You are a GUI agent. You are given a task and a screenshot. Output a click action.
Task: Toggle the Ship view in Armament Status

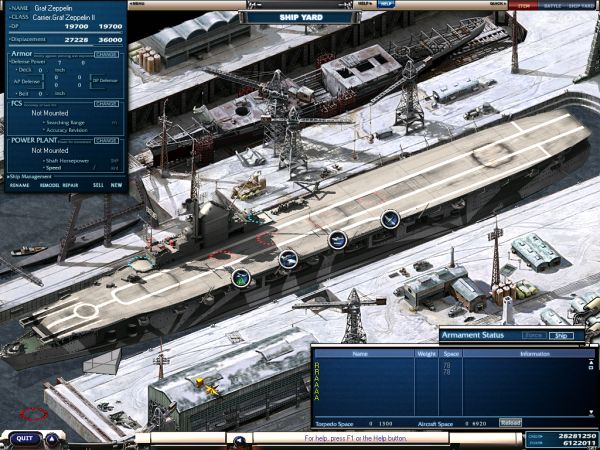click(561, 336)
